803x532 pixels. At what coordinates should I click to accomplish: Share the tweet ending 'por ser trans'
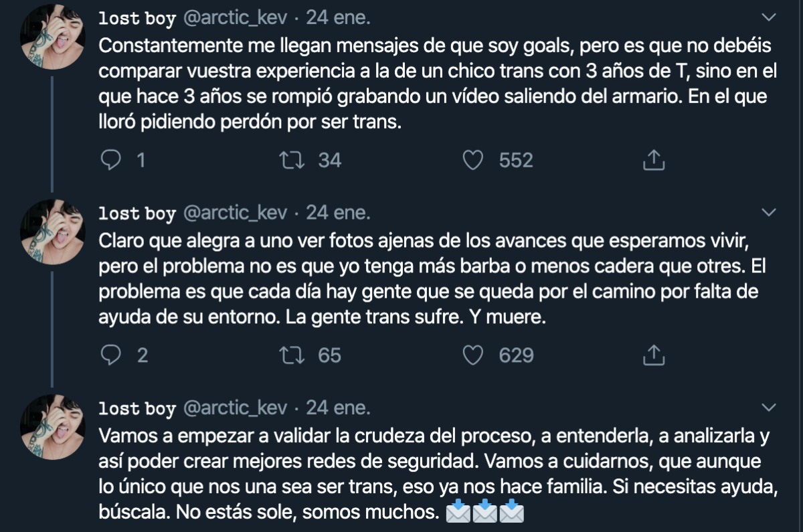653,160
